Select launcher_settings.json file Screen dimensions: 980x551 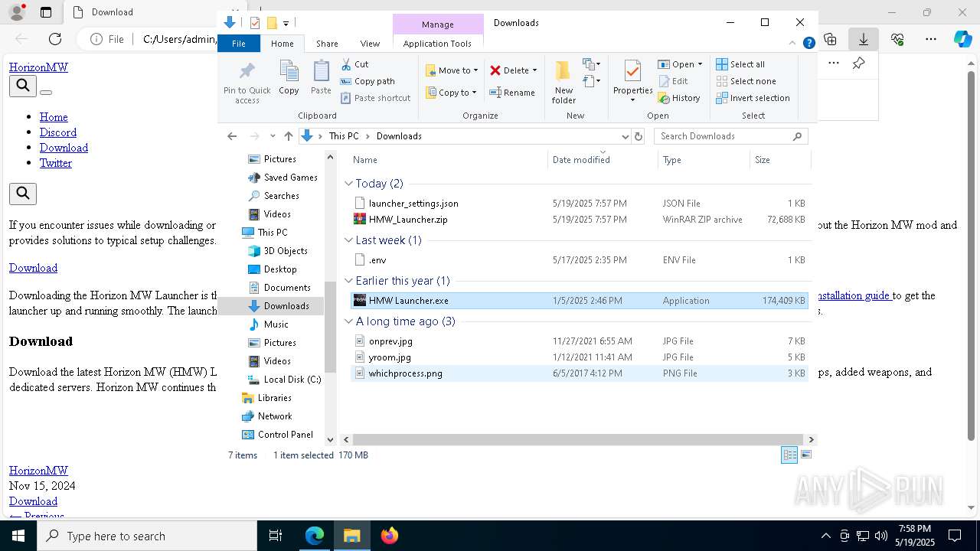(x=413, y=204)
